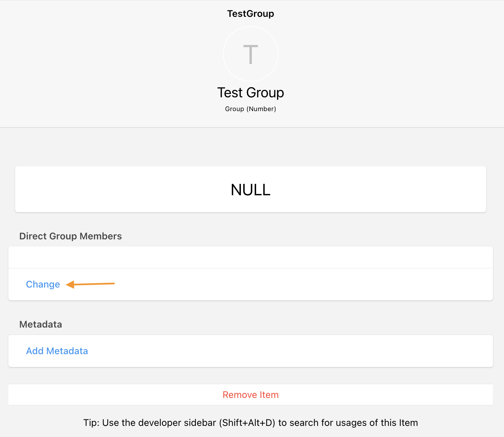This screenshot has width=504, height=437.
Task: Click the TestGroup page title
Action: click(x=250, y=13)
